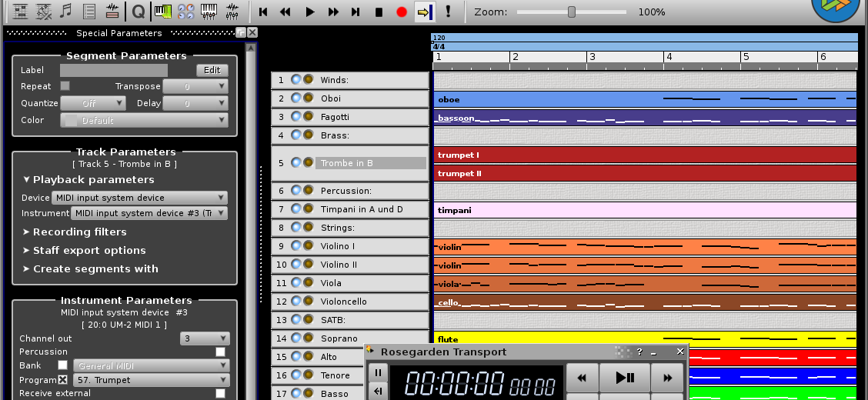Open the event list editor icon
868x400 pixels.
tap(89, 12)
